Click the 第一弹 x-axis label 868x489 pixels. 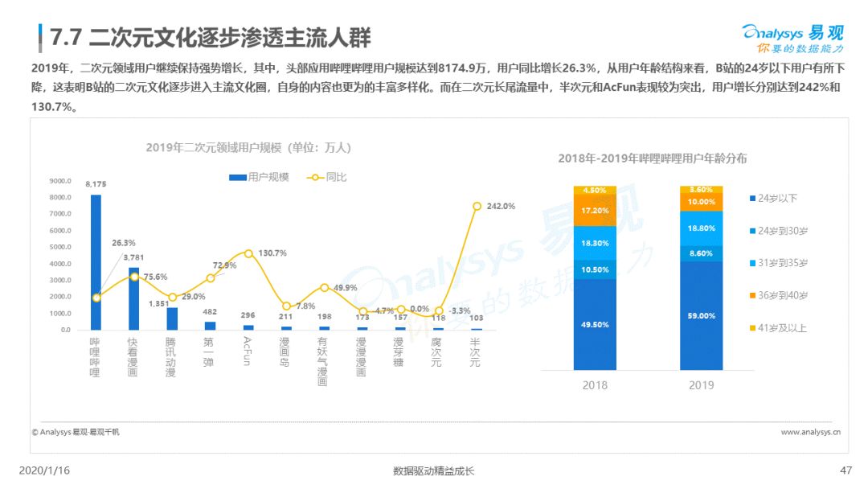pos(209,352)
